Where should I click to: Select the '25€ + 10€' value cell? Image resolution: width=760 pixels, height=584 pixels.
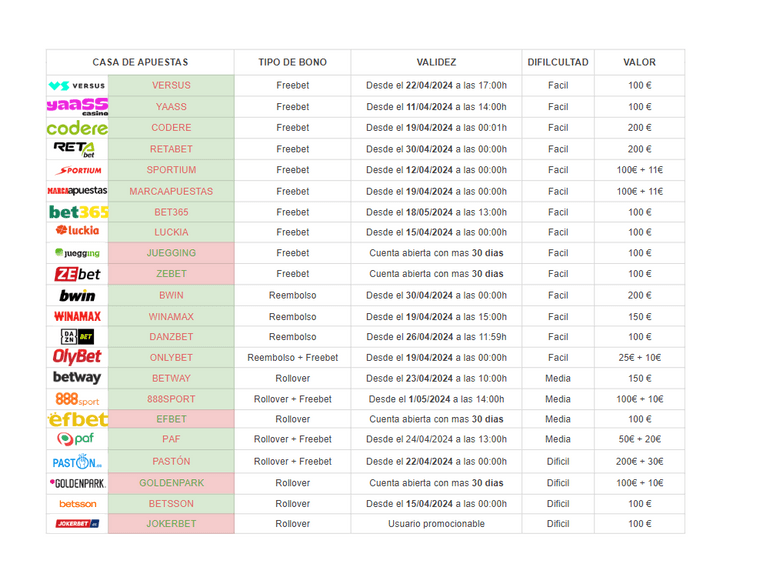[x=639, y=358]
